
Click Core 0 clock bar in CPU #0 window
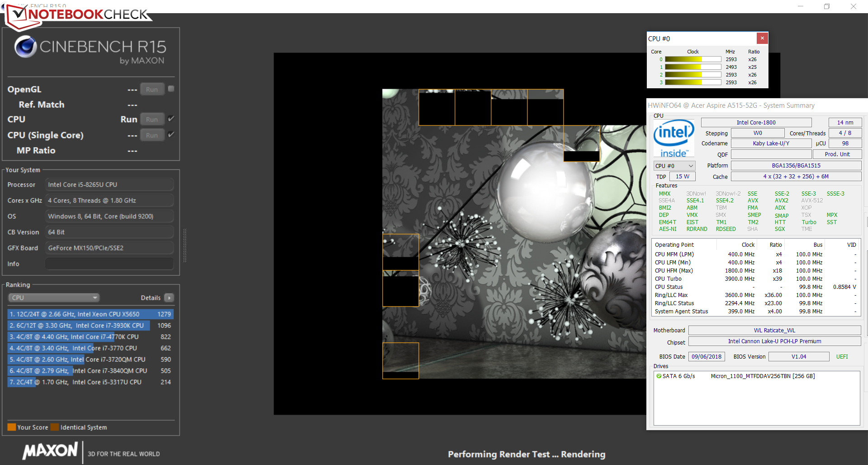click(x=693, y=59)
